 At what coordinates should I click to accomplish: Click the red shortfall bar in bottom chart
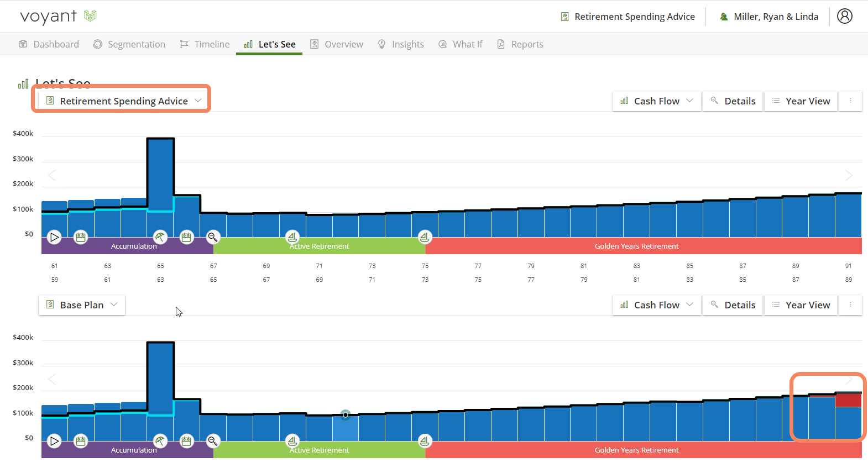coord(848,400)
